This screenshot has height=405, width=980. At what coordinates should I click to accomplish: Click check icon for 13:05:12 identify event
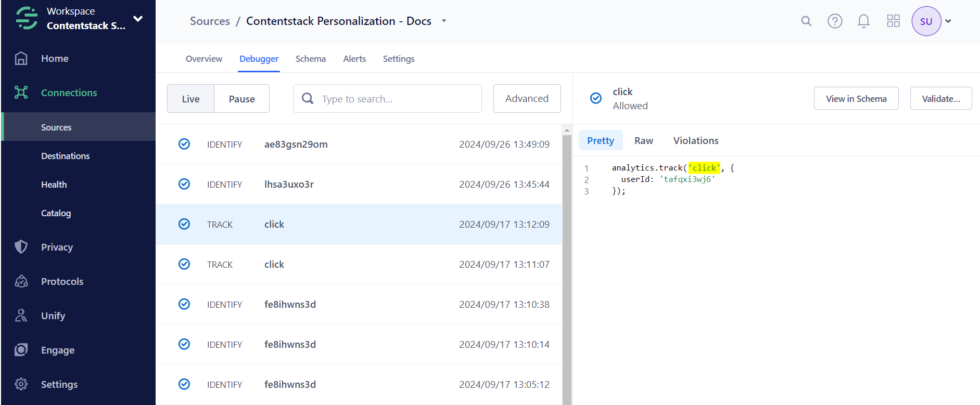[184, 384]
